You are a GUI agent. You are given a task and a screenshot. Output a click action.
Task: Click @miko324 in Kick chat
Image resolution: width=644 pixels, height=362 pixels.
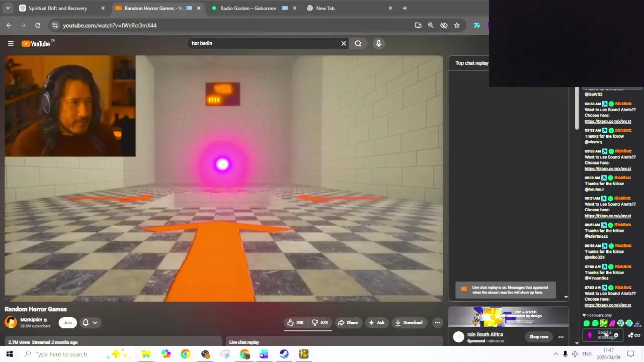594,257
